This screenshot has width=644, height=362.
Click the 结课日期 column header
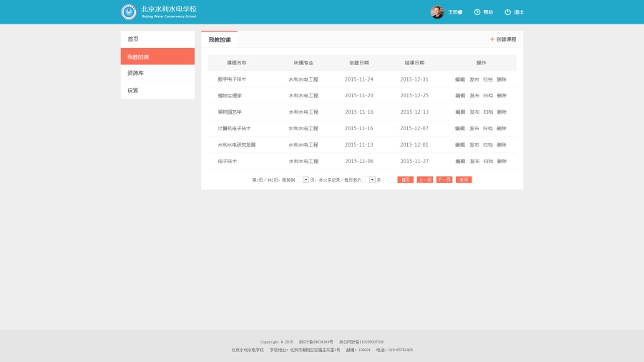tap(414, 63)
